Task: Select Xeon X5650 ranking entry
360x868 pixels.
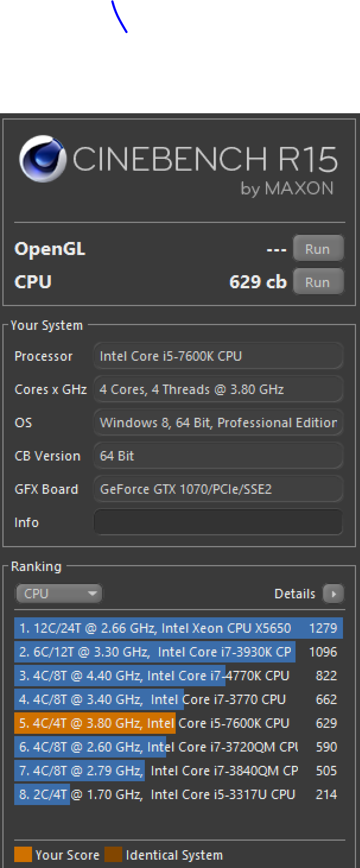Action: coord(178,628)
